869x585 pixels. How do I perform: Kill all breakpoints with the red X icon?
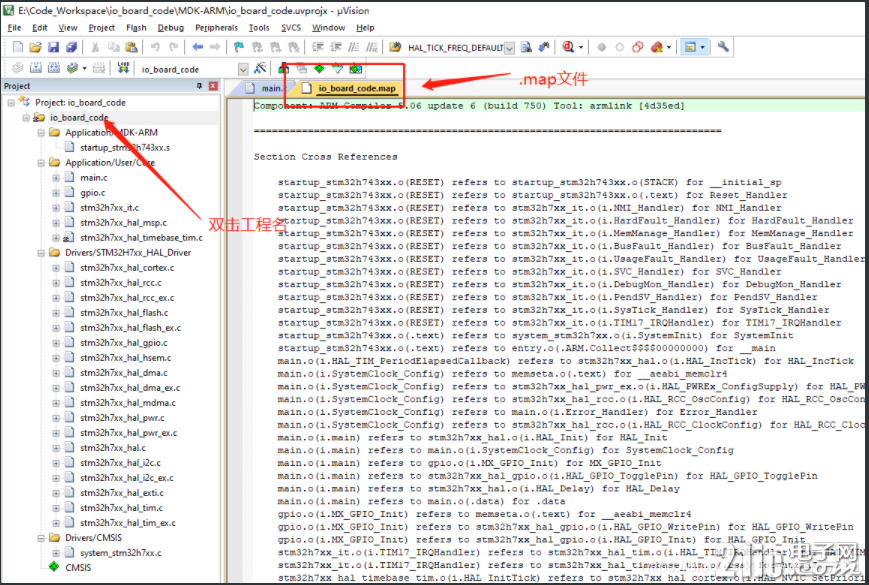[657, 48]
